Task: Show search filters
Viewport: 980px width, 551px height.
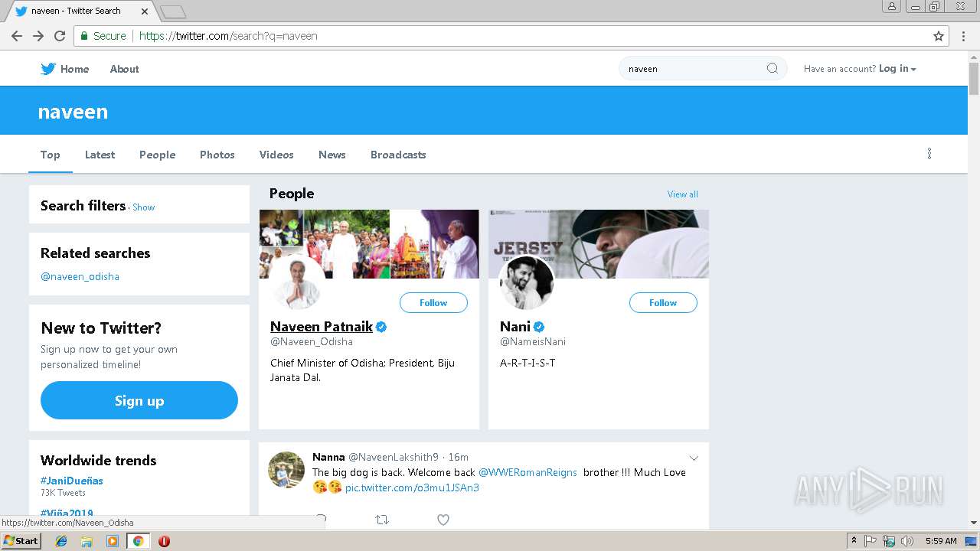Action: tap(143, 207)
